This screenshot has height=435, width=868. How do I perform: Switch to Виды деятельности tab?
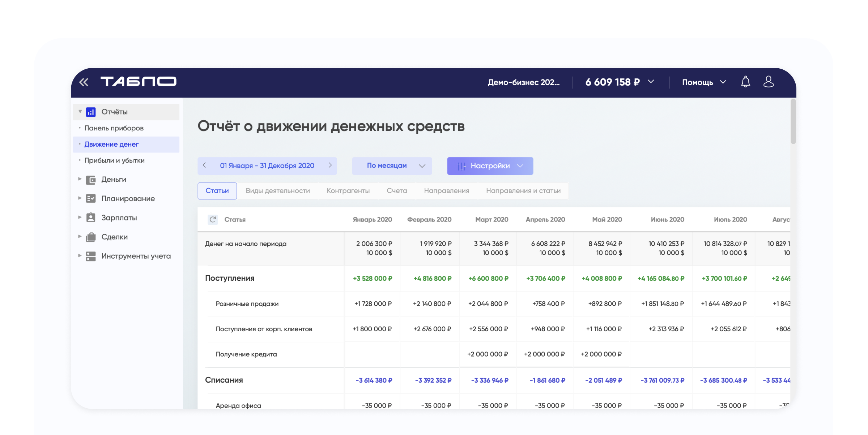point(278,191)
